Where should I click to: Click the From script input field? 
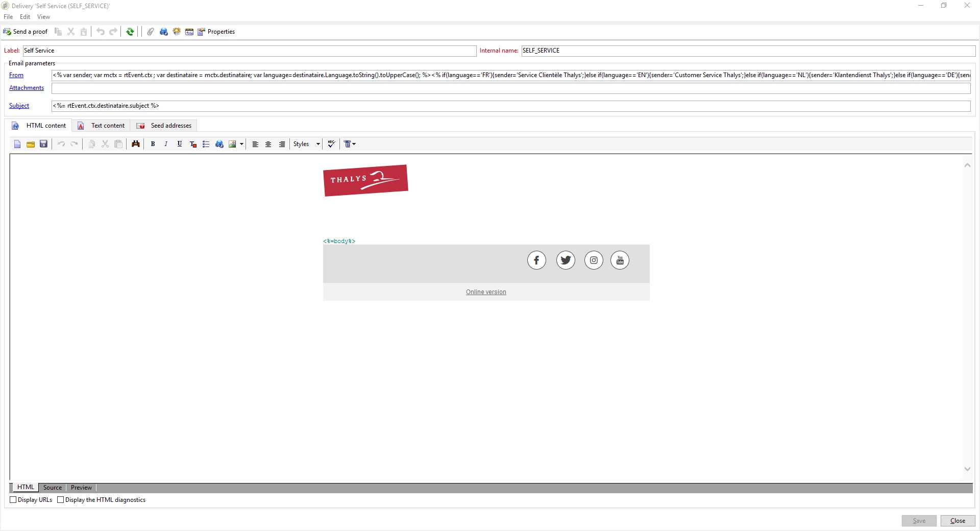click(511, 75)
